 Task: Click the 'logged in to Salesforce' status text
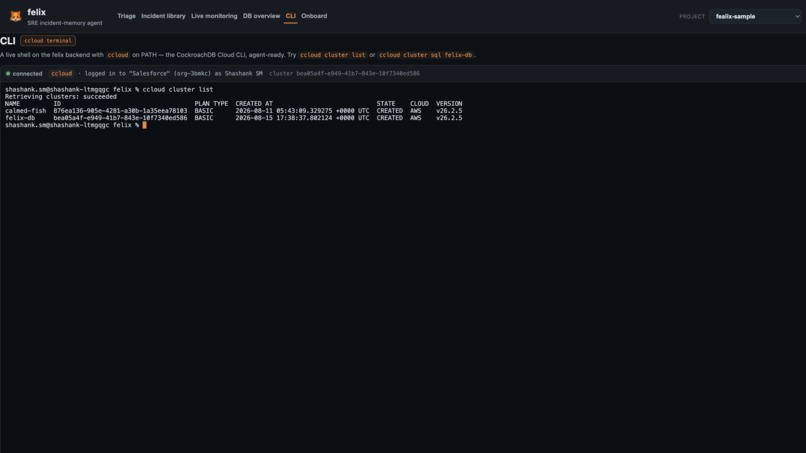174,74
